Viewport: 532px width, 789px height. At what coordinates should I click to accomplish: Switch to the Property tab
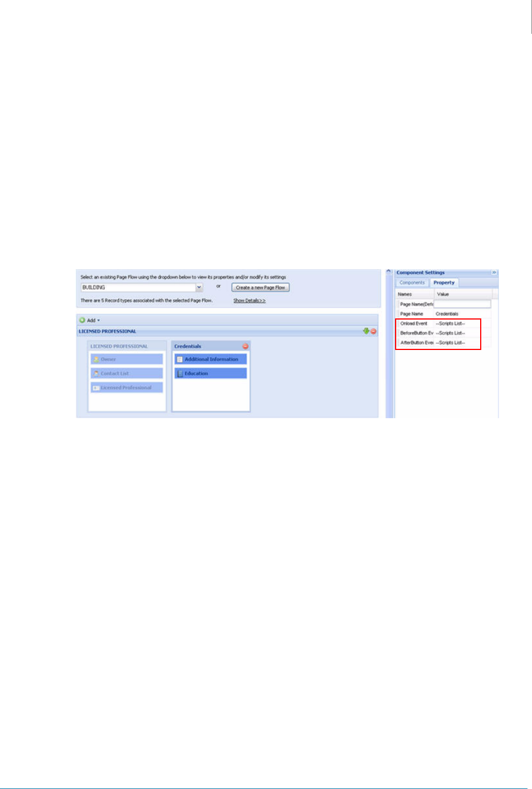pyautogui.click(x=444, y=282)
